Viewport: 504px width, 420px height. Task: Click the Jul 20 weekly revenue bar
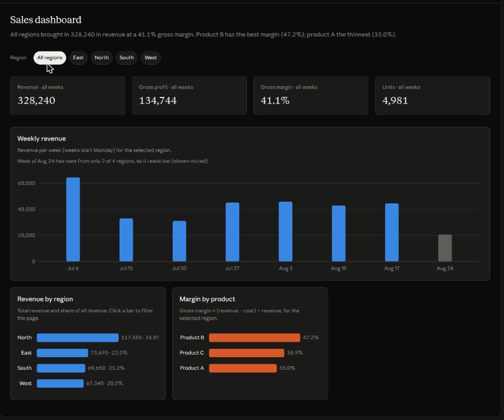(179, 241)
